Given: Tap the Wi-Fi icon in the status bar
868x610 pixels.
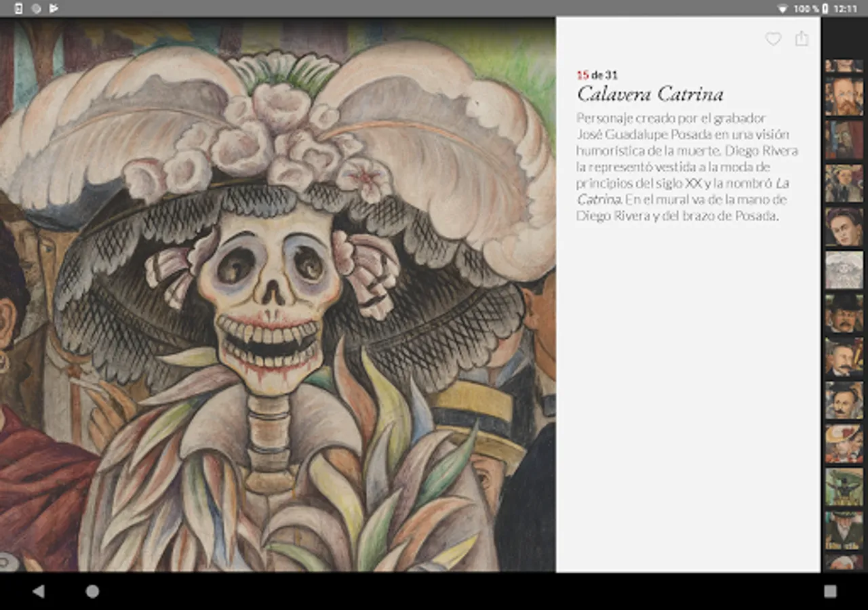Looking at the screenshot, I should (x=783, y=9).
